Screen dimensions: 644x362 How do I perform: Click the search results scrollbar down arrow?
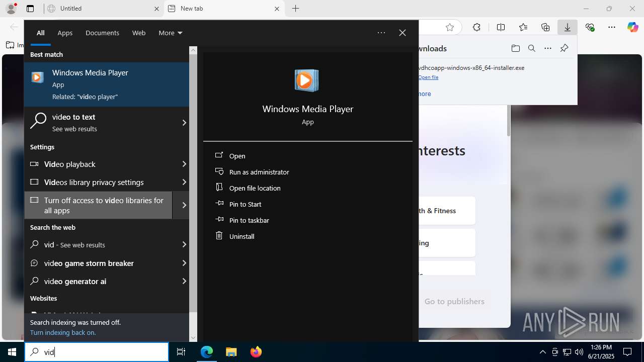pyautogui.click(x=193, y=338)
